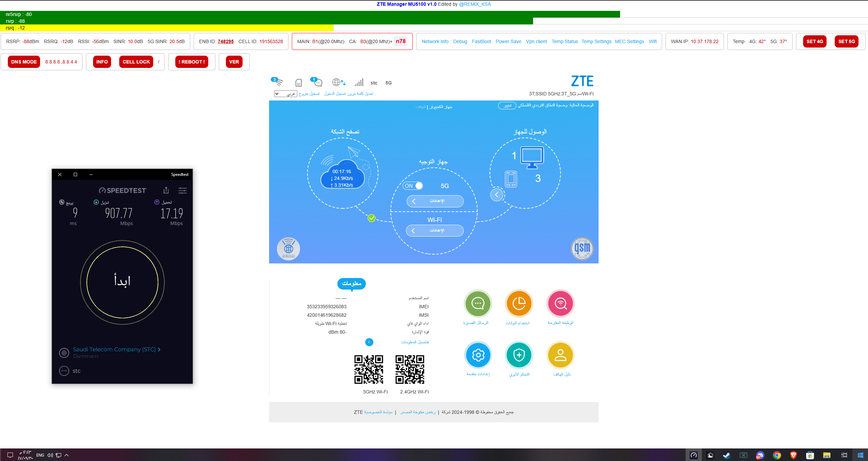This screenshot has width=868, height=461.
Task: Expand info details blue round arrow
Action: [x=369, y=342]
